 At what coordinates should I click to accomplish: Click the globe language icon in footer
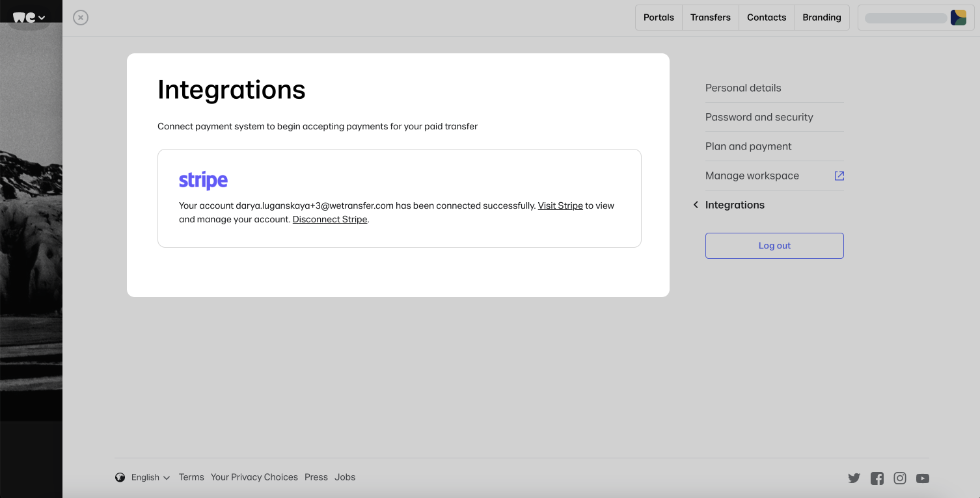120,477
